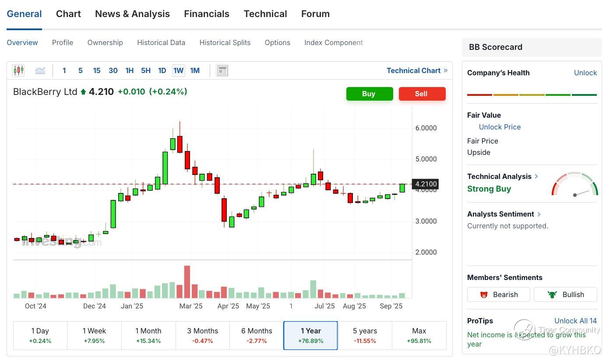Select the 30 minute interval

coord(113,70)
